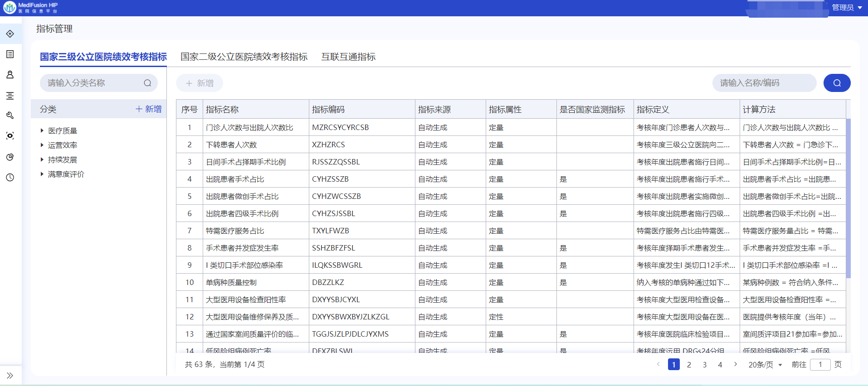Select row 日间手术占择期手术比例
This screenshot has width=868, height=386.
[511, 162]
